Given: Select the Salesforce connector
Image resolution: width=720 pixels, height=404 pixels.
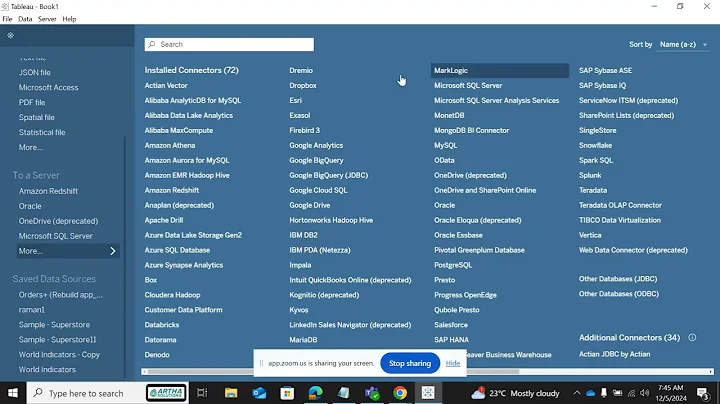Looking at the screenshot, I should (x=451, y=325).
